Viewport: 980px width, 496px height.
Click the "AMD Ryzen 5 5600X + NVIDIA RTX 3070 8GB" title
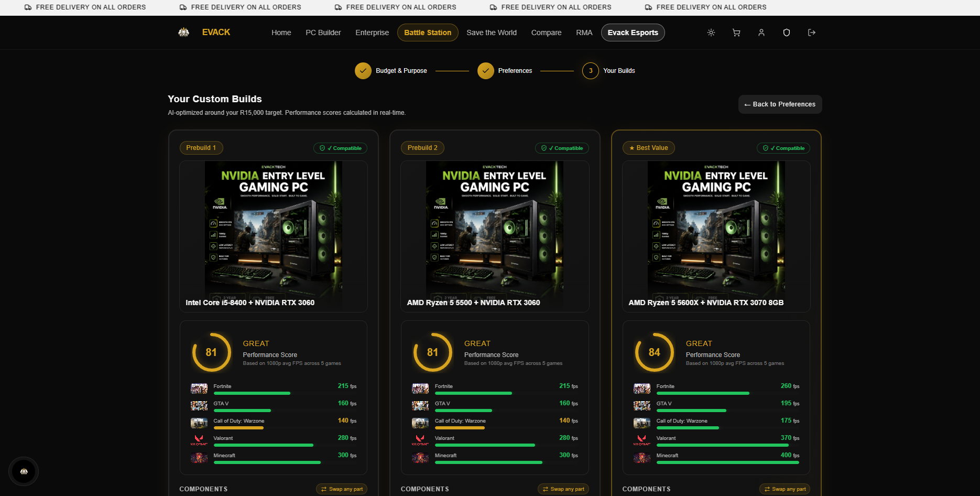706,303
